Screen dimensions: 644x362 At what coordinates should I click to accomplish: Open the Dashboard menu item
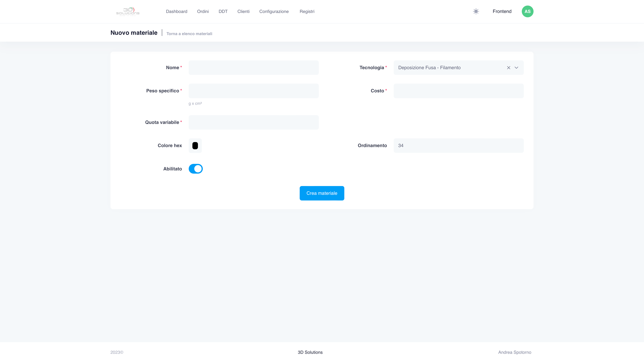tap(176, 11)
